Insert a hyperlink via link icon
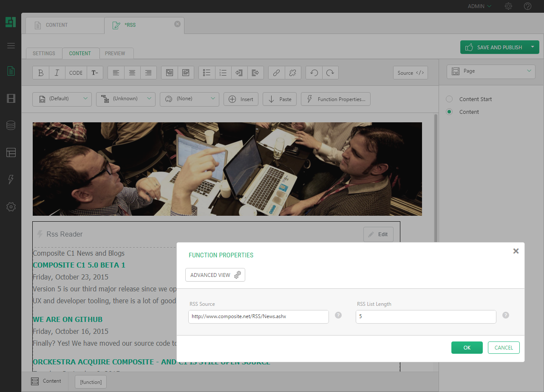Screen dimensions: 544x392 click(276, 73)
